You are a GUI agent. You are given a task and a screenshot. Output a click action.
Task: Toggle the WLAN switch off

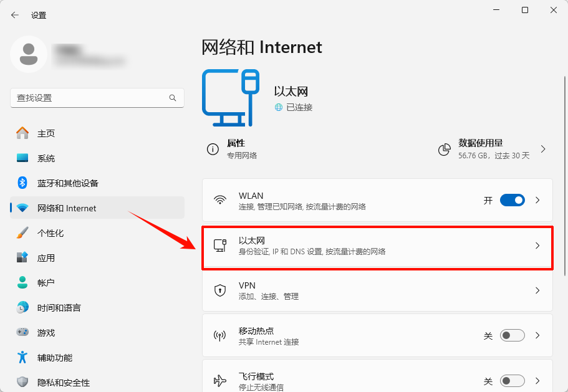513,199
